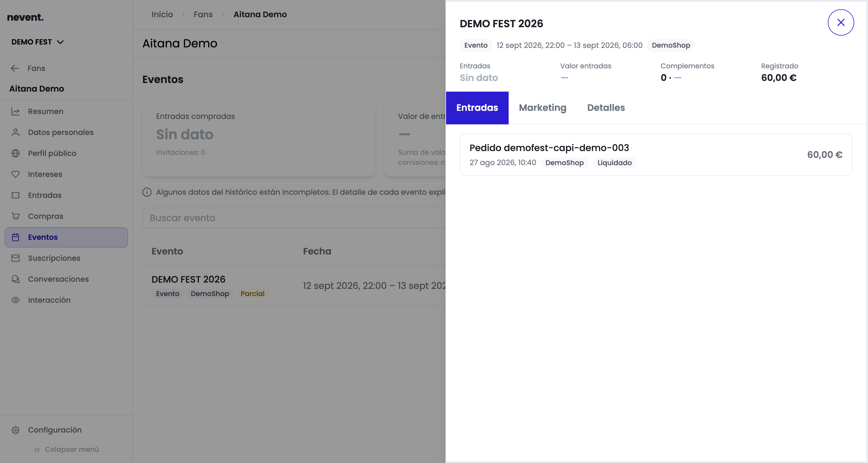Click the Invitaciones: 0 text
The image size is (868, 463).
(180, 153)
